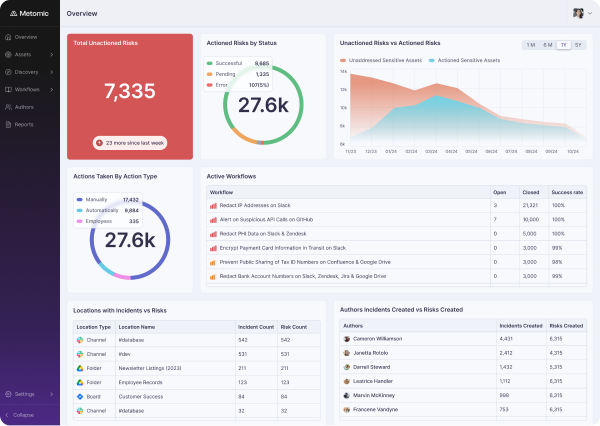Open the Reports document icon
Image resolution: width=600 pixels, height=426 pixels.
tap(8, 124)
